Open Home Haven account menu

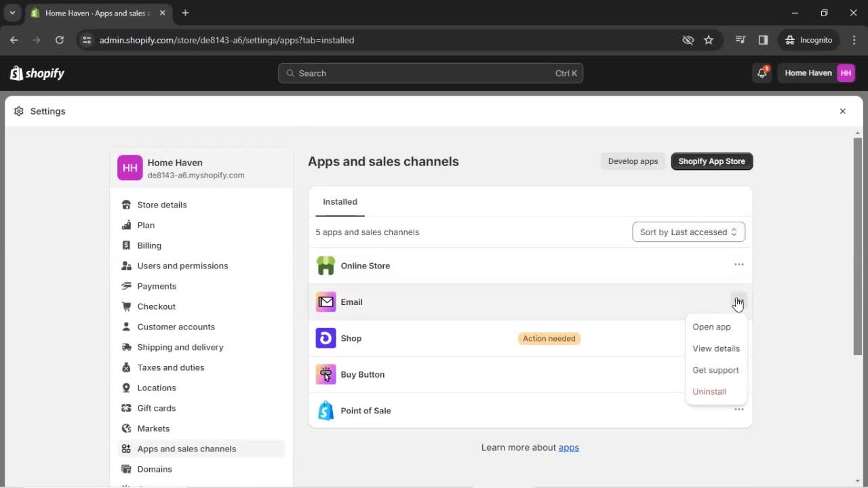coord(819,73)
